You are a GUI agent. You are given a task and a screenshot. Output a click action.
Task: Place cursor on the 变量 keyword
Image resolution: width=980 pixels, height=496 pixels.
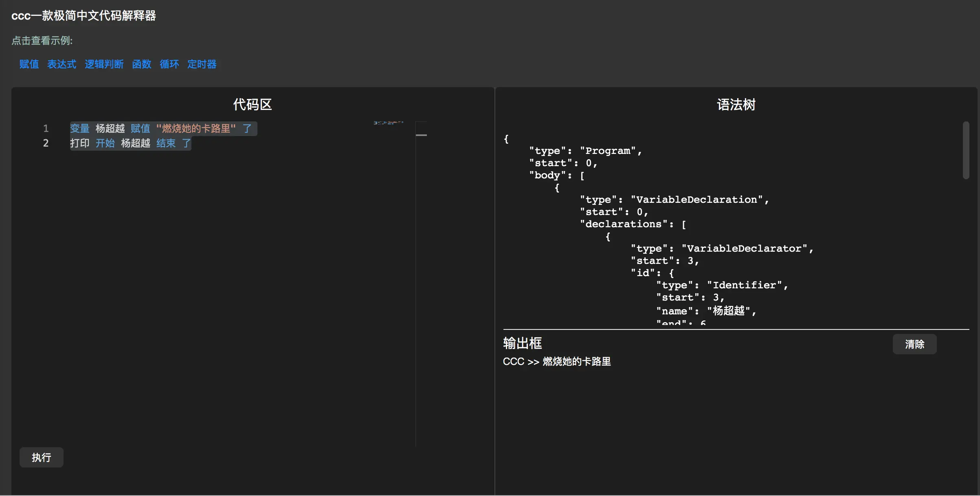click(80, 129)
